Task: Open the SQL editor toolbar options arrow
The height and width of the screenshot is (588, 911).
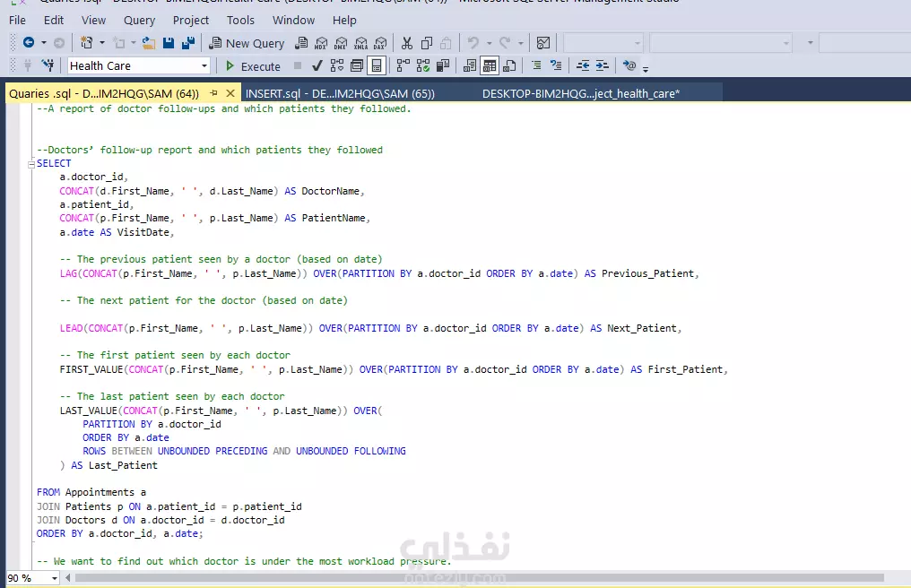Action: (x=646, y=68)
